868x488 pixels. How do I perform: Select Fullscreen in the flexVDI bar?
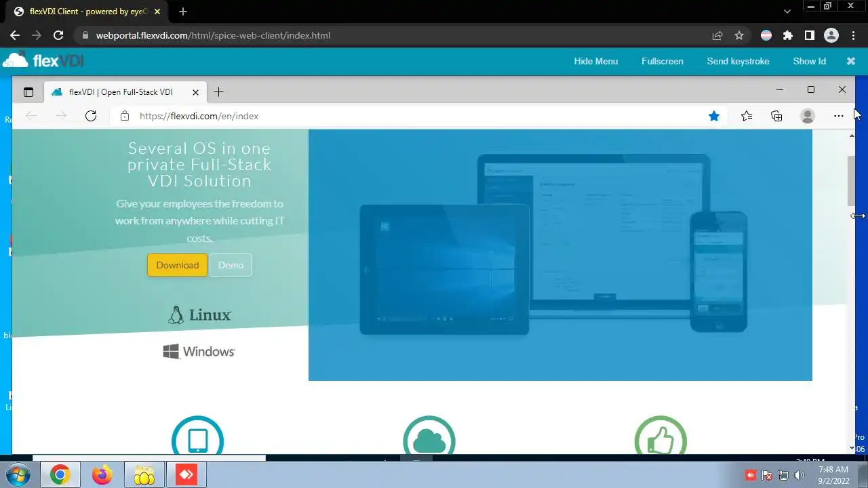click(x=663, y=61)
